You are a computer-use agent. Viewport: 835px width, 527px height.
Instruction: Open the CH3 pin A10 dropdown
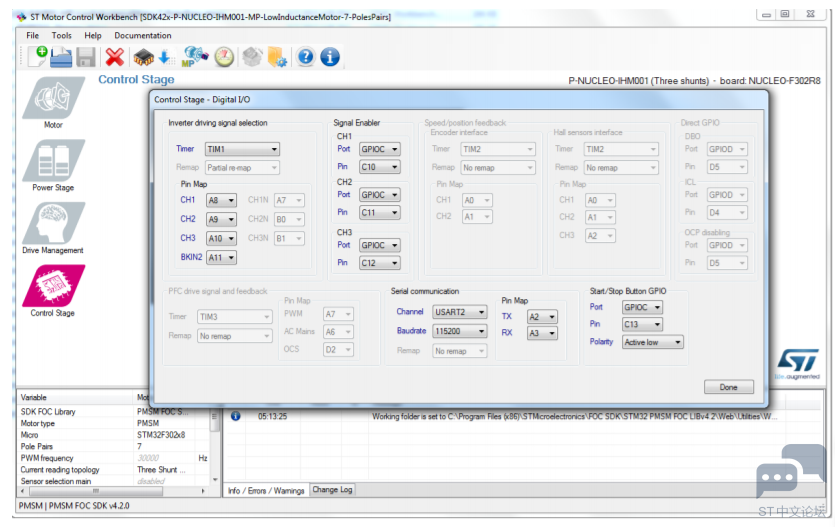[221, 238]
